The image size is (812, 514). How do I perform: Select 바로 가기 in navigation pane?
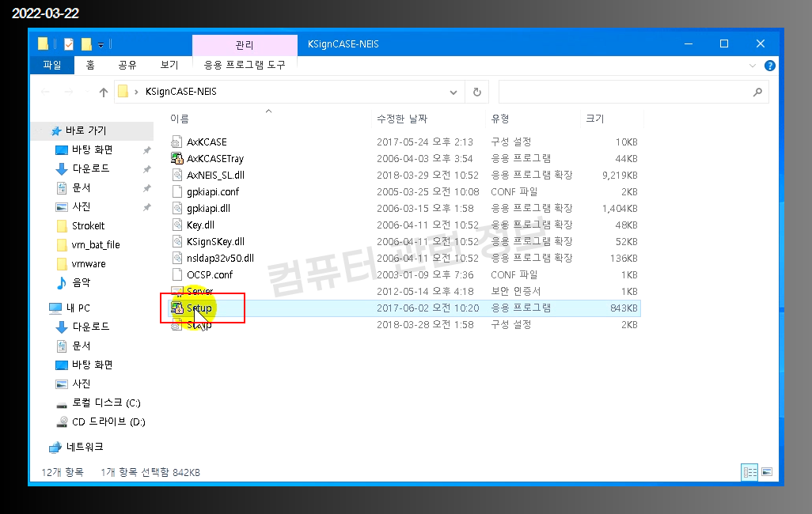[85, 130]
